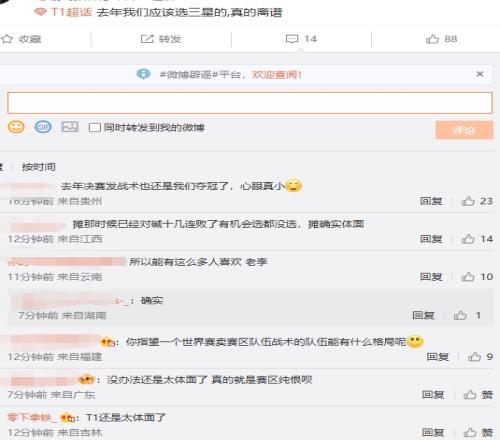500x440 pixels.
Task: Click the 欢迎查阅 link in the banner
Action: pos(276,74)
